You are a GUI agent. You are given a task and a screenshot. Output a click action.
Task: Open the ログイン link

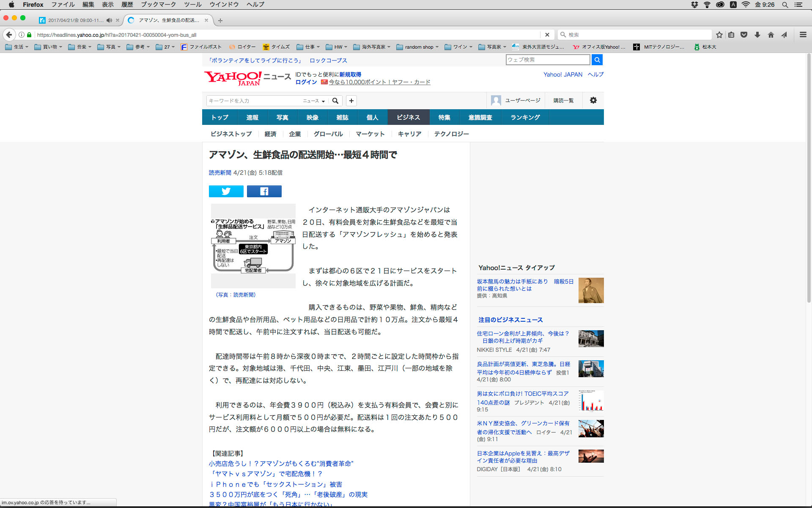306,82
